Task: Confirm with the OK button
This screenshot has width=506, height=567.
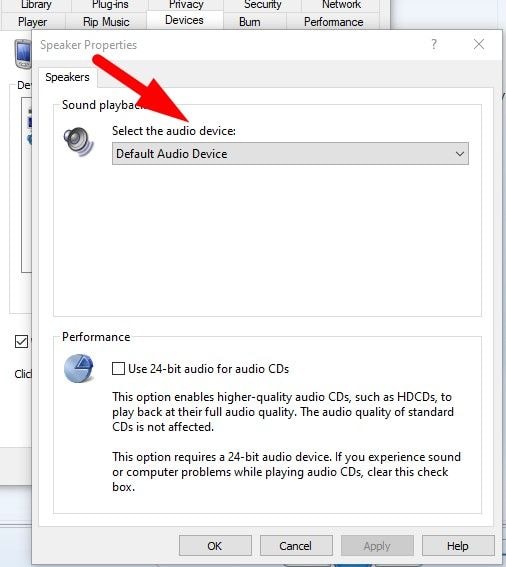Action: (215, 546)
